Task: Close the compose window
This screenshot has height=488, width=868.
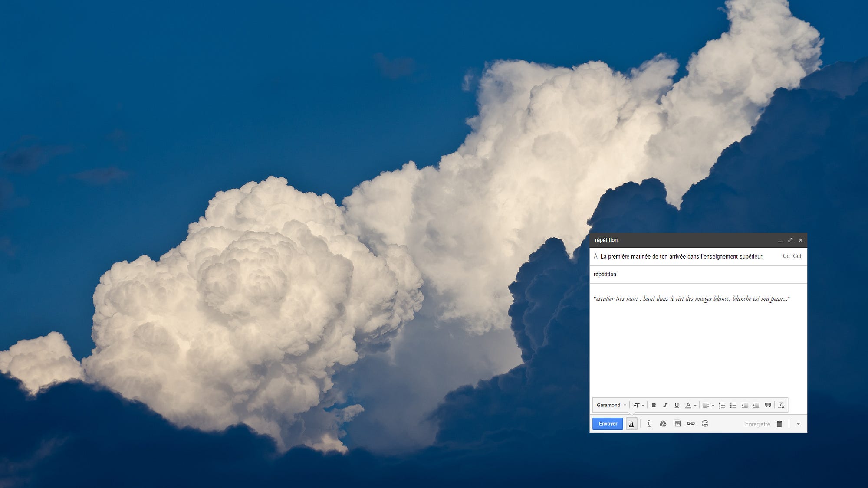Action: tap(801, 240)
